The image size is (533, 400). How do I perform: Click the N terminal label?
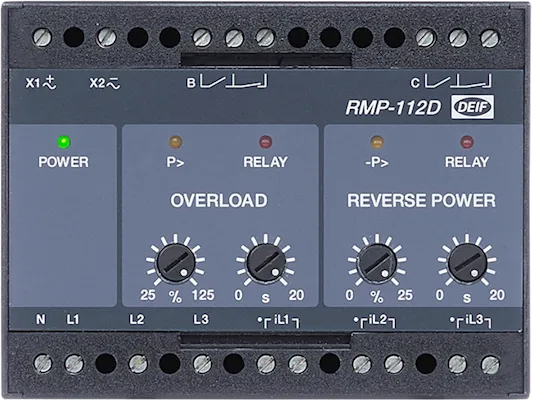pyautogui.click(x=41, y=319)
